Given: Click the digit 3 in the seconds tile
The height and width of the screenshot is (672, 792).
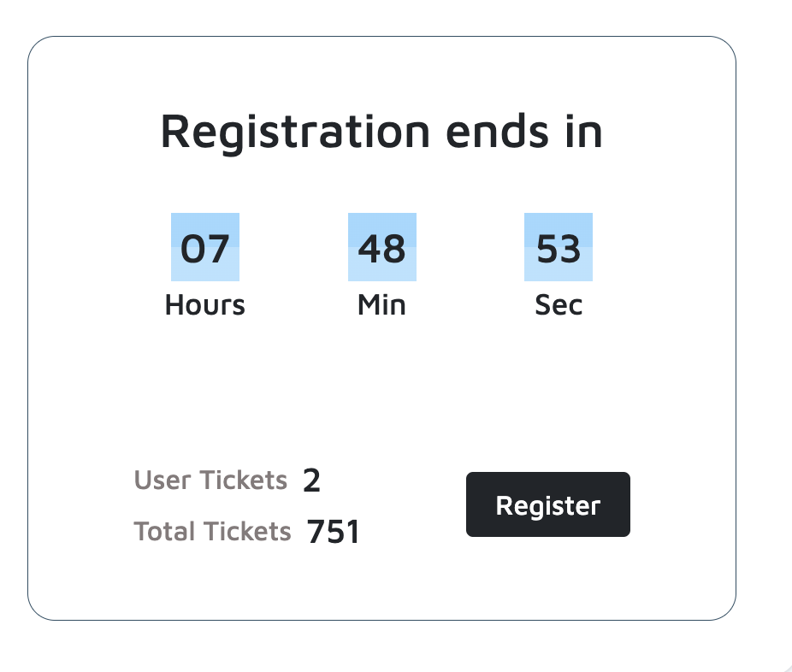Looking at the screenshot, I should (x=570, y=249).
